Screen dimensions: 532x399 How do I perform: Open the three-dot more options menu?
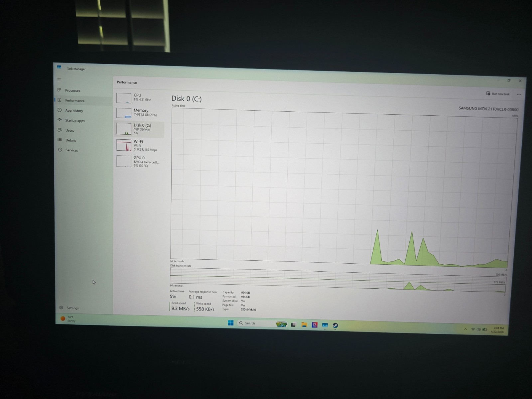(x=519, y=94)
